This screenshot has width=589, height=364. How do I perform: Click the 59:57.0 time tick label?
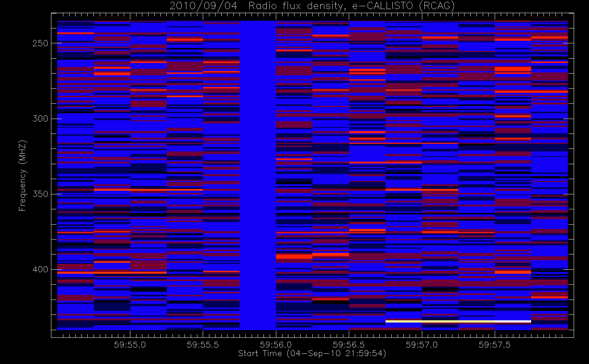422,345
